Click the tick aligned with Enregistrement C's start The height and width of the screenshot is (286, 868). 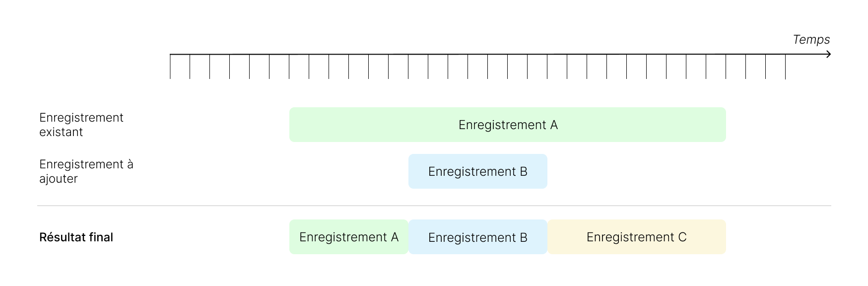coord(547,67)
